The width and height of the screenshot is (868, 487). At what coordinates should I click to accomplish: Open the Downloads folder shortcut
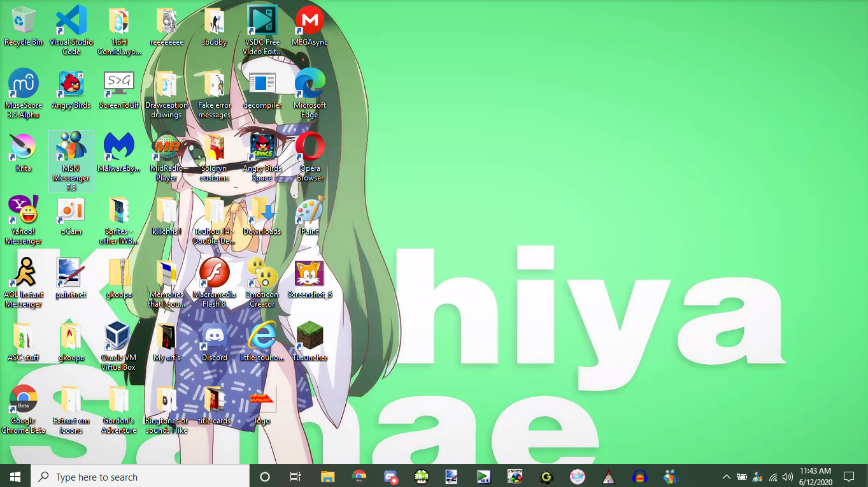click(262, 216)
